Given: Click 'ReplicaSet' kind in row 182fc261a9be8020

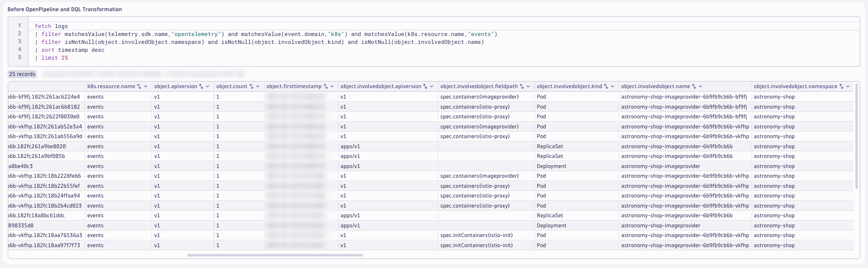Looking at the screenshot, I should 550,146.
